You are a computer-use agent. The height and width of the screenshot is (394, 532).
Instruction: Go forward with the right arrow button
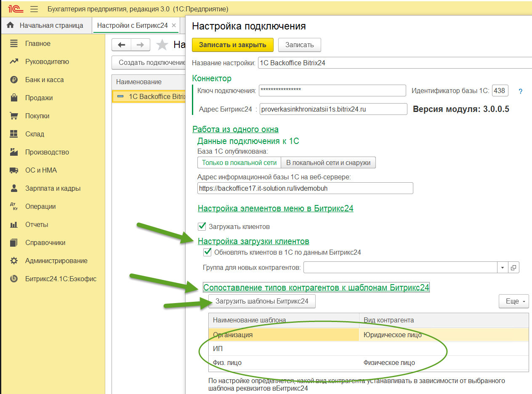(141, 45)
